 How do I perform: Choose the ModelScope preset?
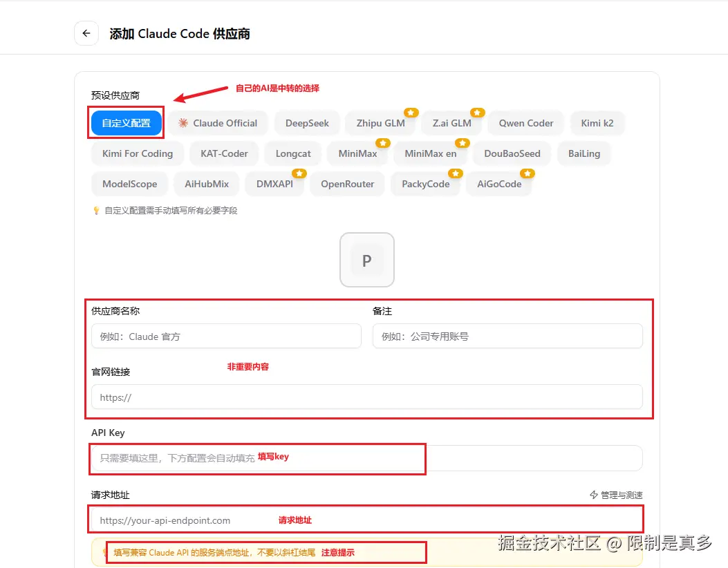coord(129,184)
